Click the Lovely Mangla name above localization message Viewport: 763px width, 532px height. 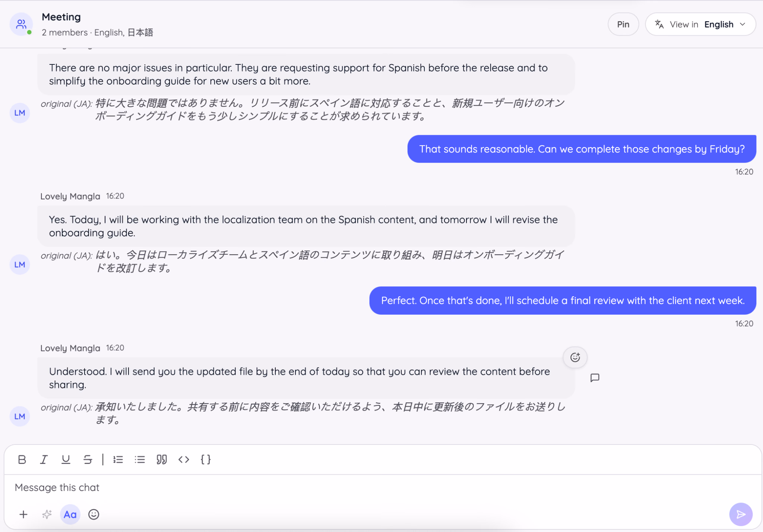click(x=70, y=196)
